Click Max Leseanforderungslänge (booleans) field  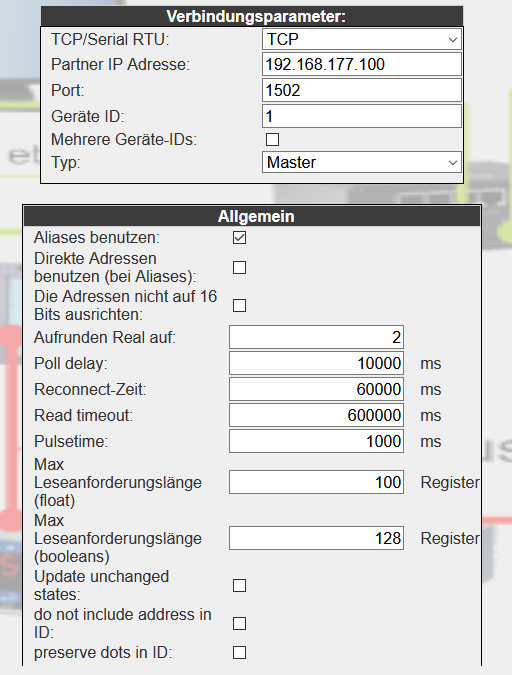(x=316, y=538)
